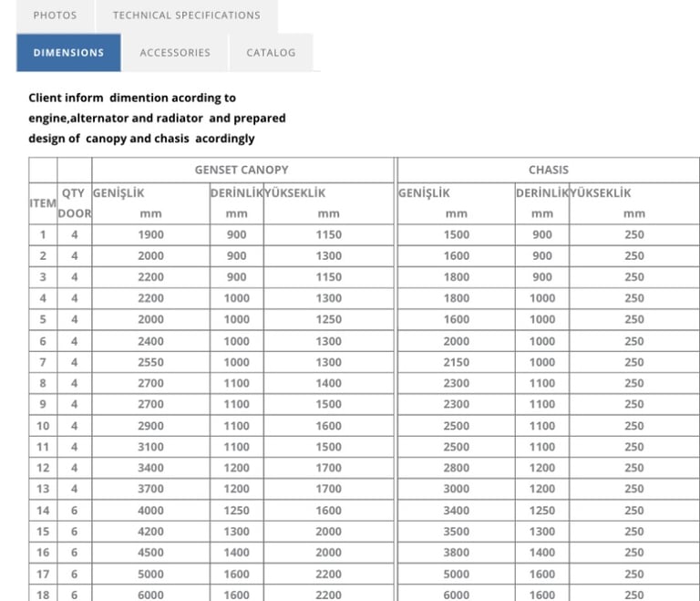
Task: Click chassis height 250 in item 1
Action: (x=634, y=234)
